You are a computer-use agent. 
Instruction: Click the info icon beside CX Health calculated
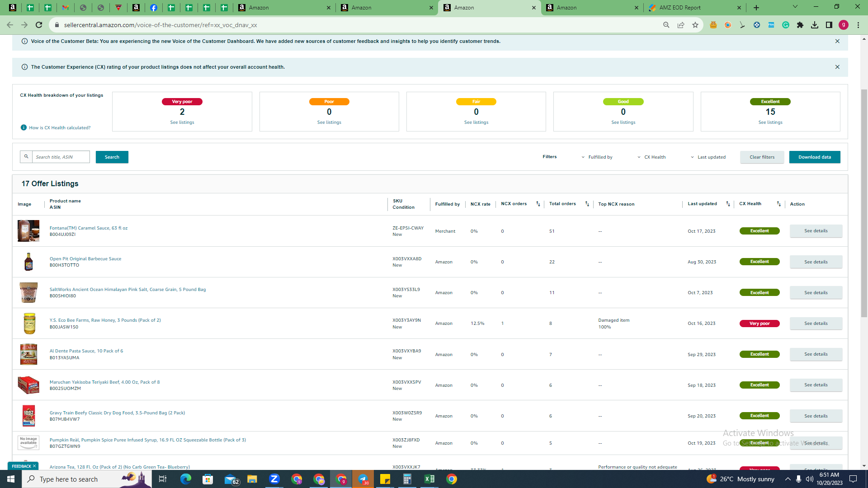tap(24, 127)
